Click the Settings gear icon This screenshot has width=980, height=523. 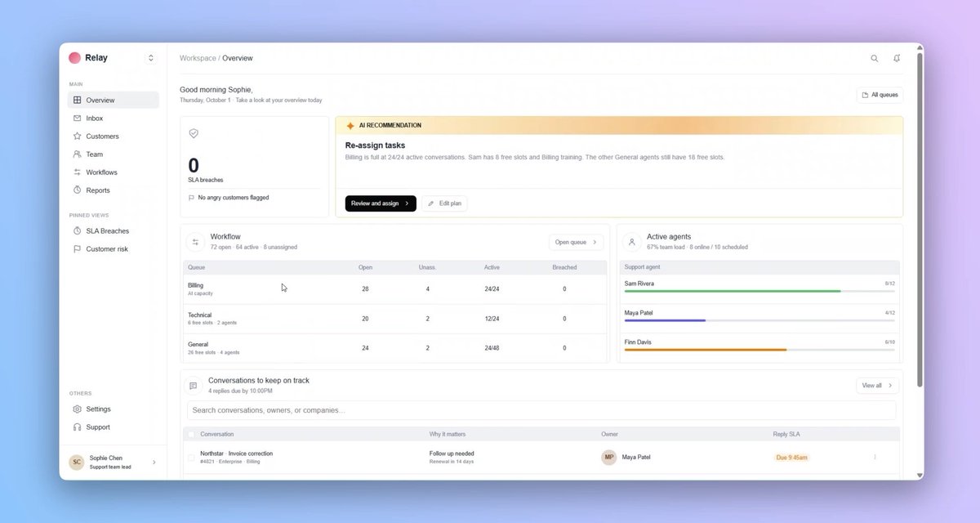(77, 409)
